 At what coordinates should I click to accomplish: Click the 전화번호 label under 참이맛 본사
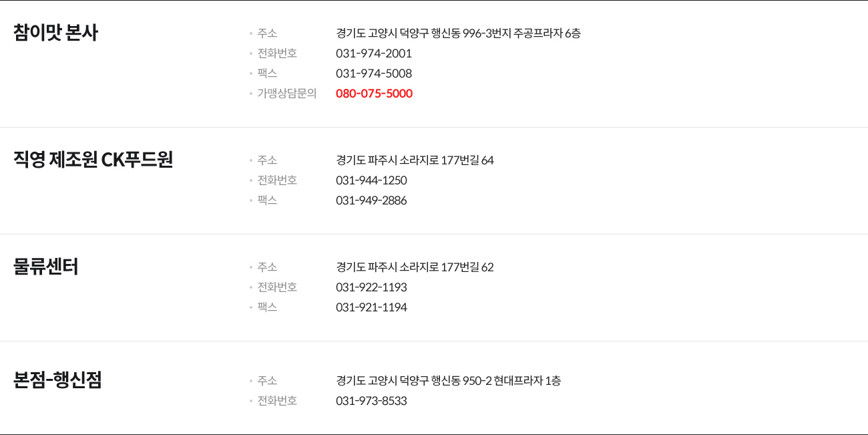pyautogui.click(x=277, y=53)
